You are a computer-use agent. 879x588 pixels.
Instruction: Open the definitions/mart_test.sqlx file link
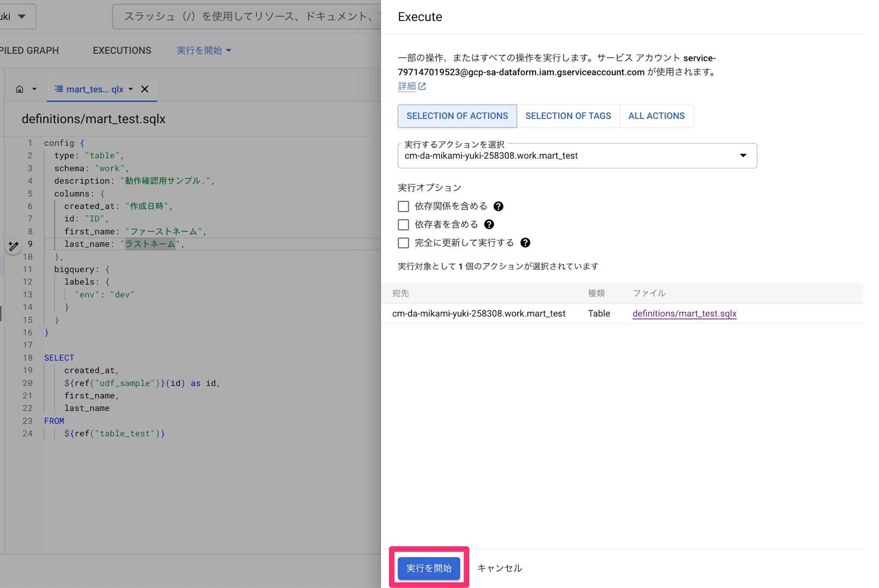(x=684, y=313)
